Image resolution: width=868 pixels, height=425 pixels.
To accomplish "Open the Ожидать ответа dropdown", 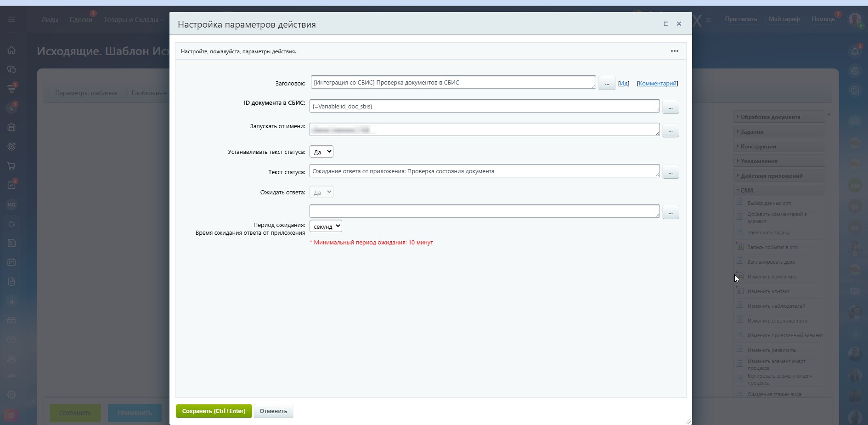I will tap(321, 192).
